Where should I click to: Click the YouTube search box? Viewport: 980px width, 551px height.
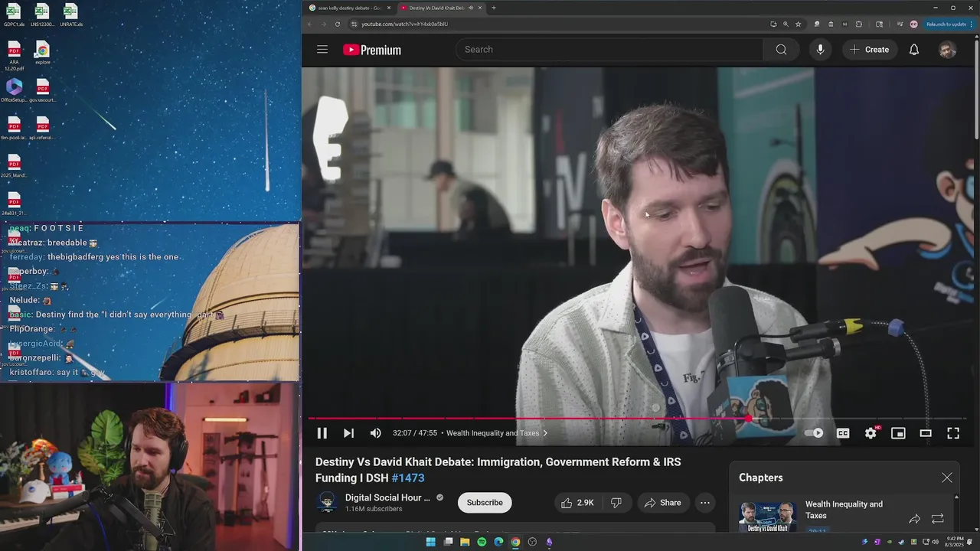609,50
